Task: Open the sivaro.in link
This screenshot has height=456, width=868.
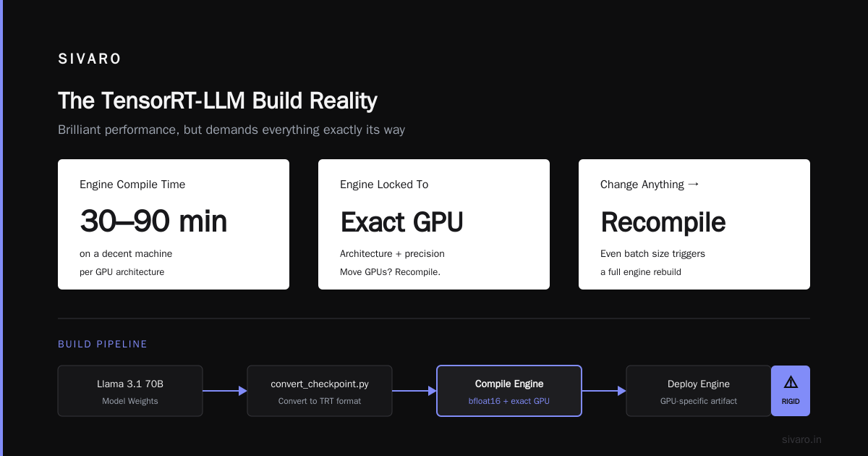Action: pos(801,439)
